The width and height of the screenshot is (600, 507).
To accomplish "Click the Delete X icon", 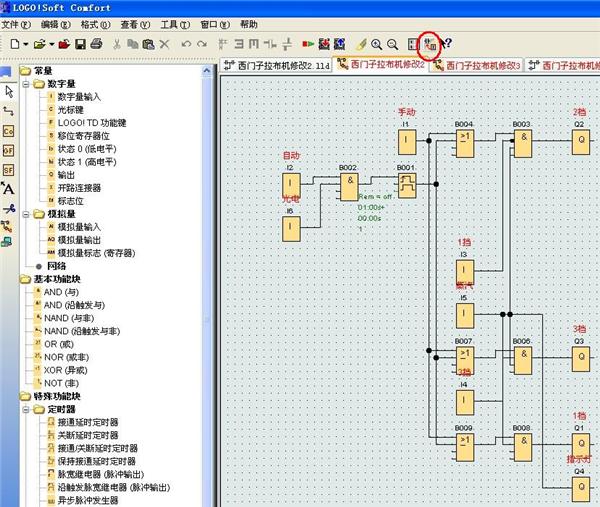I will click(164, 44).
